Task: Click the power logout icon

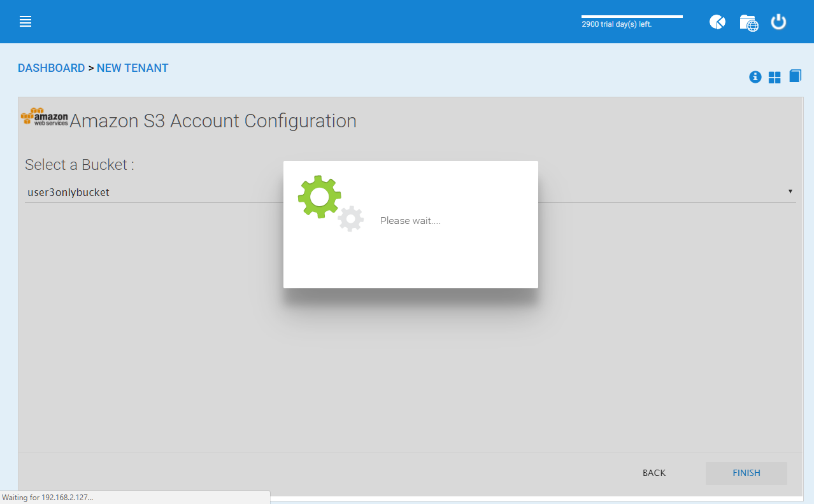Action: 778,22
